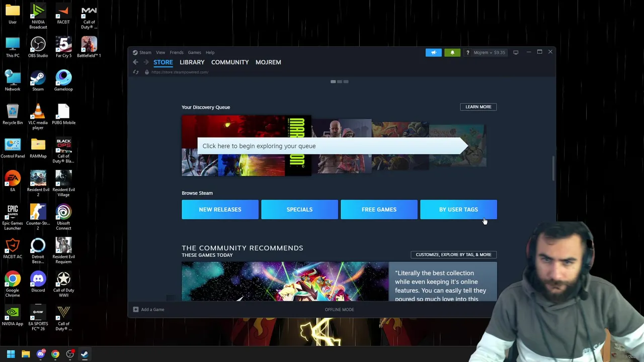Open Steam announcements via the megaphone icon
The height and width of the screenshot is (362, 644).
434,52
